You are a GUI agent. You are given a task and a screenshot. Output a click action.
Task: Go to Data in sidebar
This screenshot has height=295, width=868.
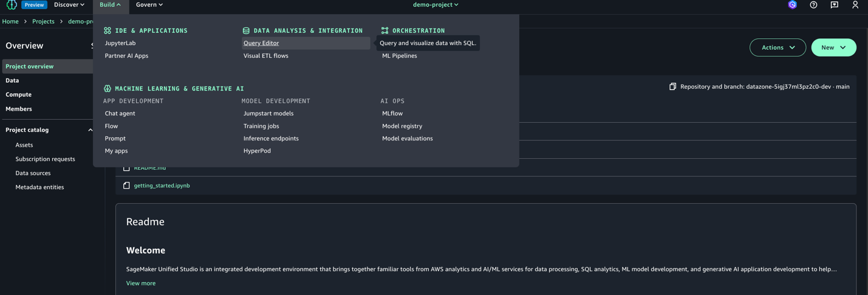click(12, 80)
